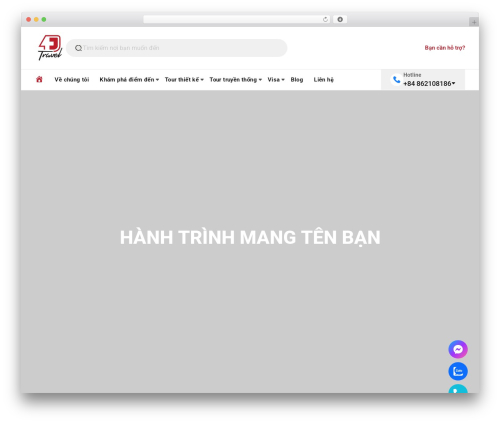Click the red home icon in navigation
The height and width of the screenshot is (423, 500).
[39, 79]
